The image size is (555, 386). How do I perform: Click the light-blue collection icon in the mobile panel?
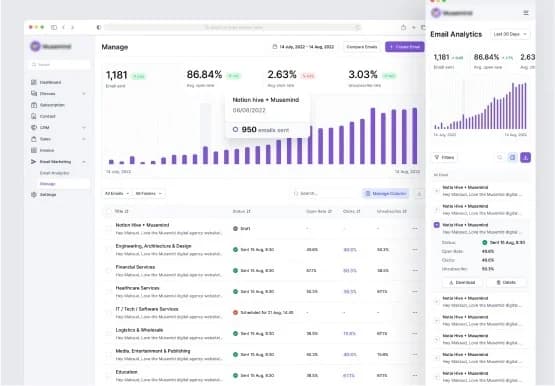pos(512,157)
